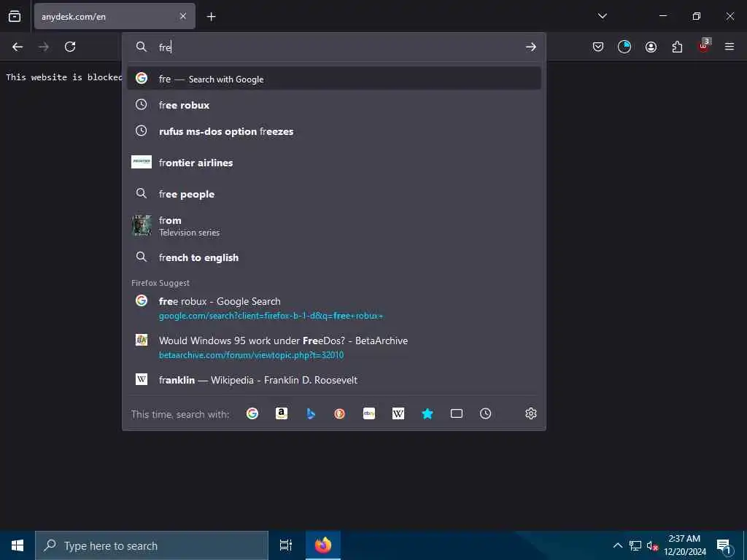Click the Firefox View icon in tab bar

(x=15, y=16)
